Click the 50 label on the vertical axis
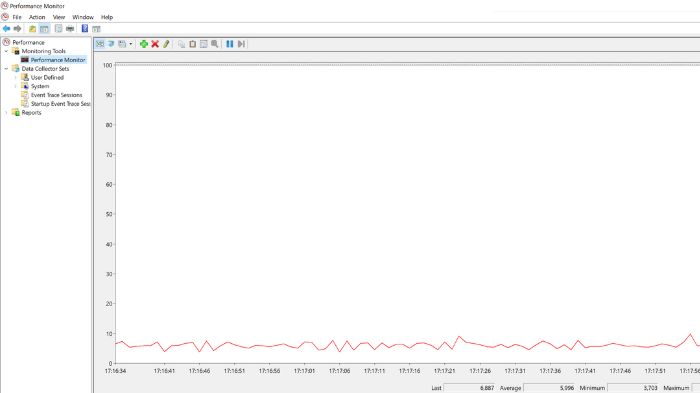The image size is (700, 393). pos(109,214)
